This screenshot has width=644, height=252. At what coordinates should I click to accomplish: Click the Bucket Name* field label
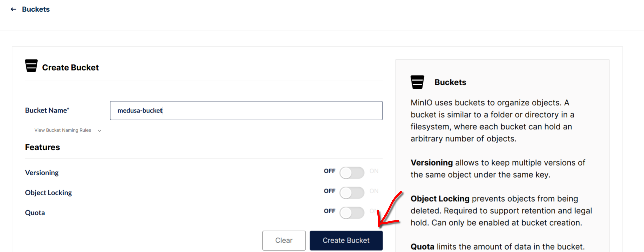[47, 110]
